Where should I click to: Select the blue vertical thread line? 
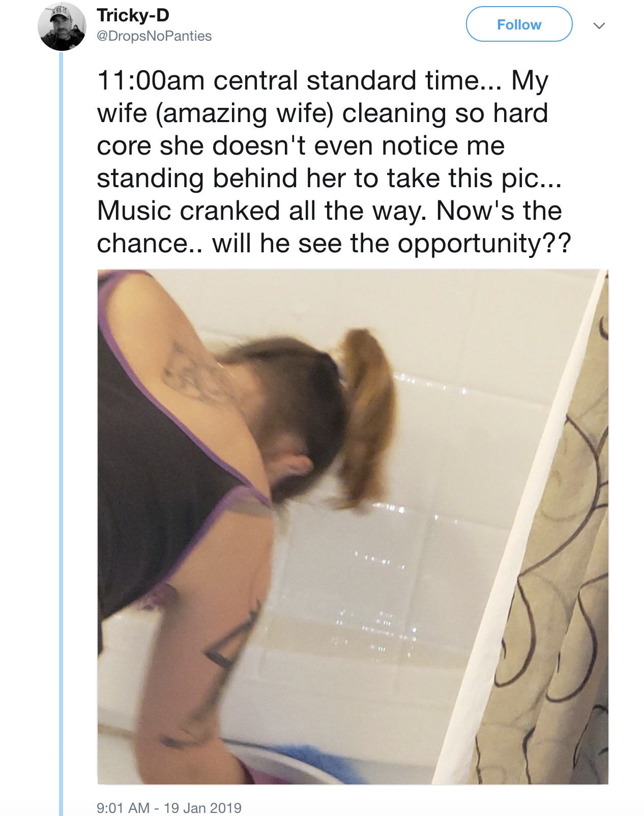[61, 433]
